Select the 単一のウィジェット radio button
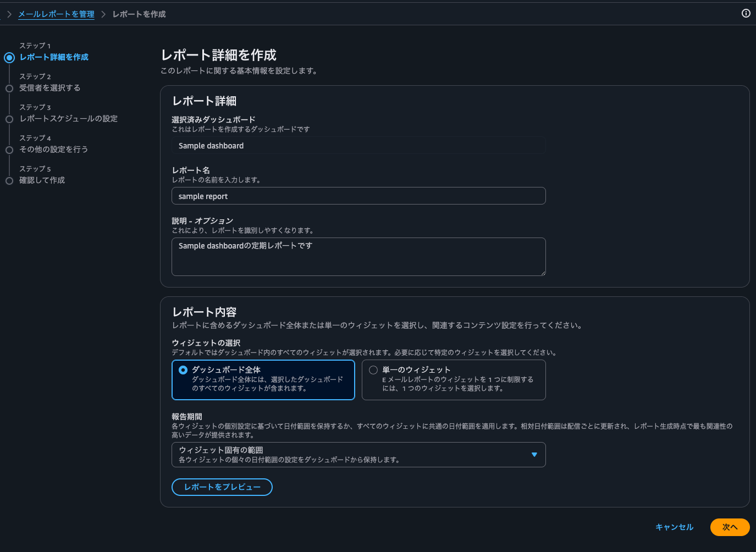Screen dimensions: 756x552 tap(372, 369)
